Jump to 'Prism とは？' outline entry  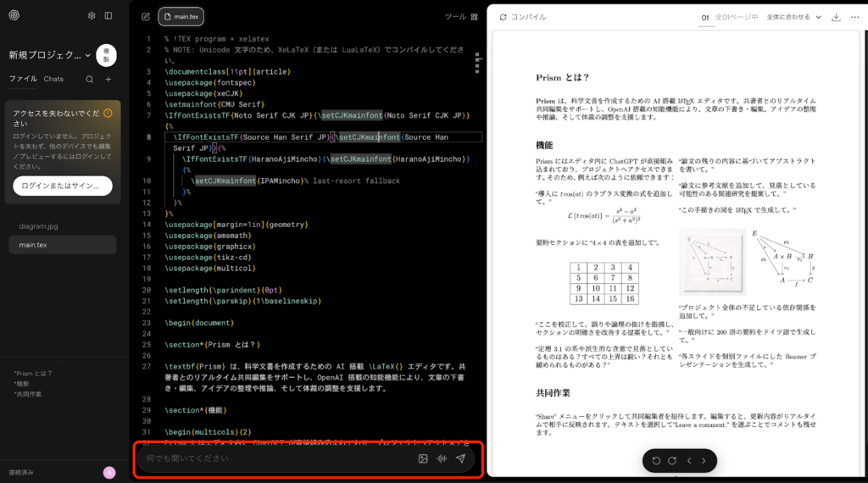33,374
